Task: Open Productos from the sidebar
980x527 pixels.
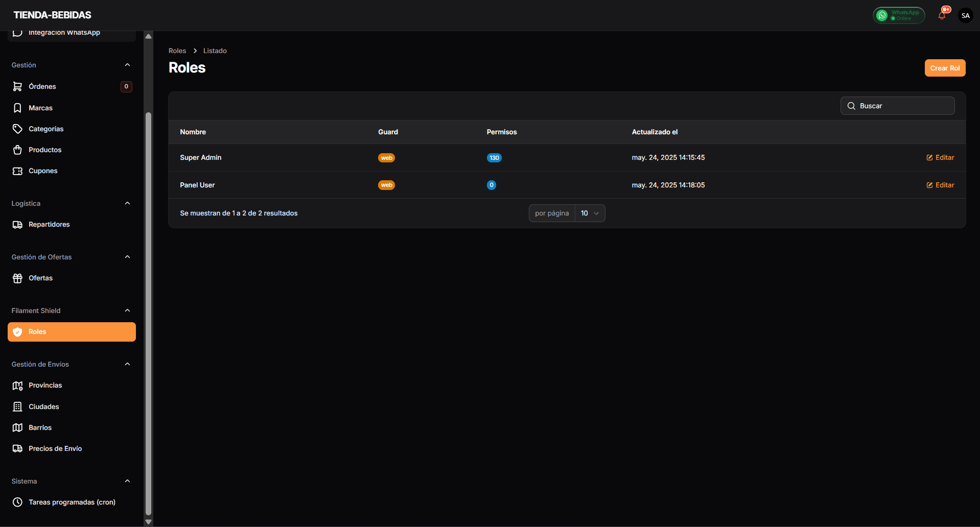Action: coord(45,150)
